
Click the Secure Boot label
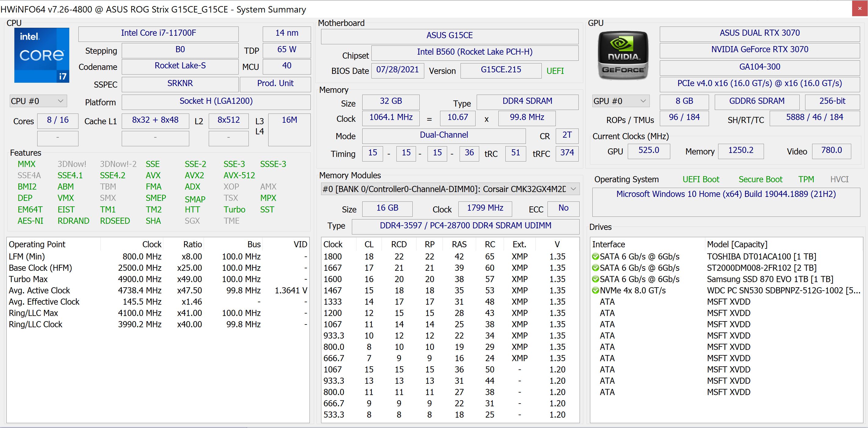coord(761,180)
